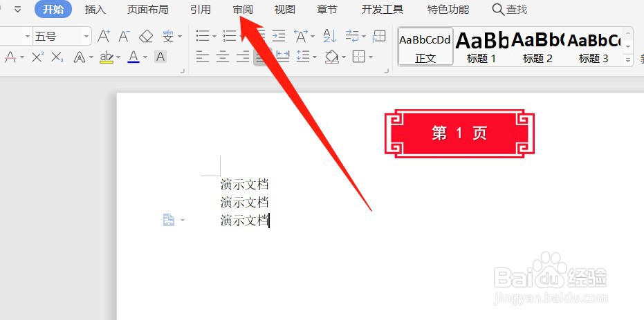Image resolution: width=644 pixels, height=320 pixels.
Task: Open the 章节 tab
Action: pos(327,9)
